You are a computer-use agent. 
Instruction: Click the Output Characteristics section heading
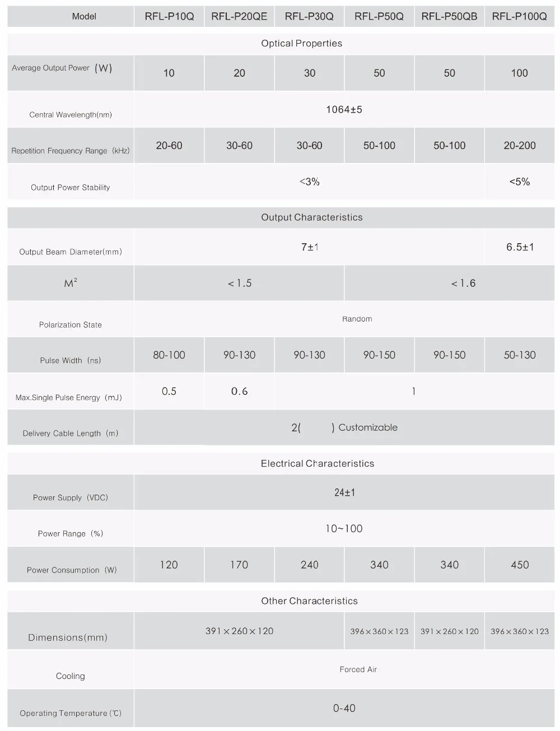coord(312,217)
